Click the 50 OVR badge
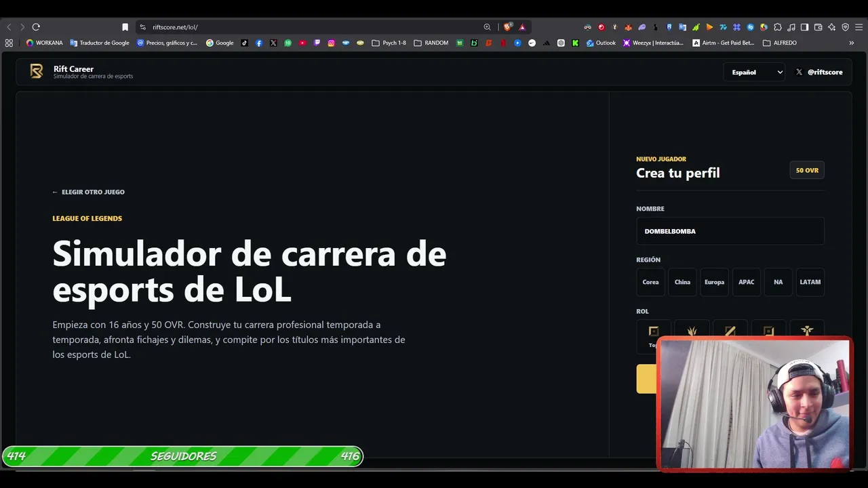 tap(807, 170)
